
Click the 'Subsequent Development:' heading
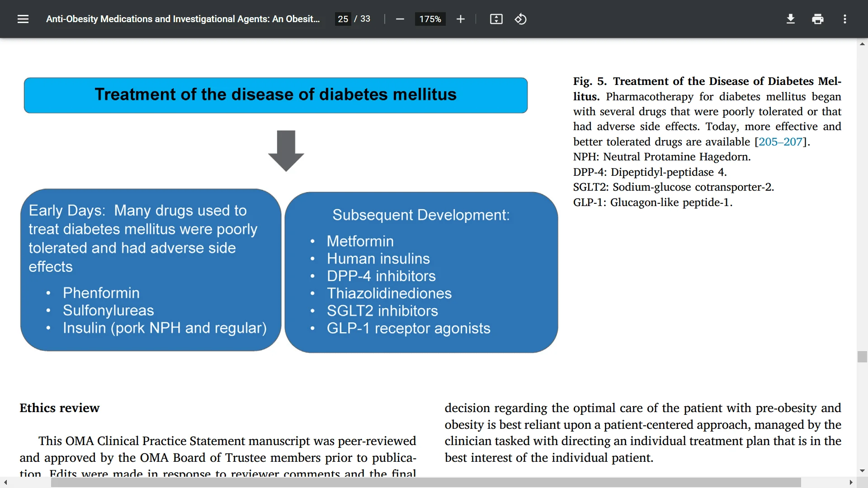click(421, 215)
